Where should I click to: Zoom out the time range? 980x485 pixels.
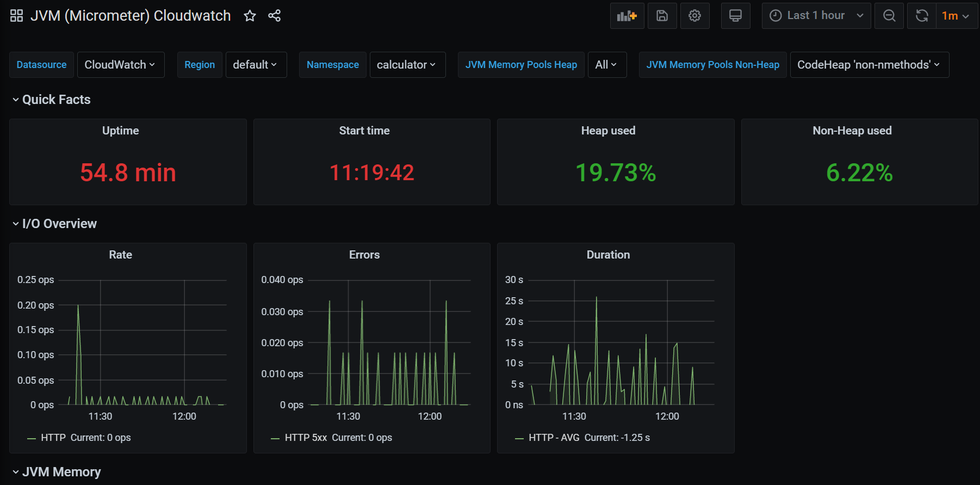[x=889, y=16]
